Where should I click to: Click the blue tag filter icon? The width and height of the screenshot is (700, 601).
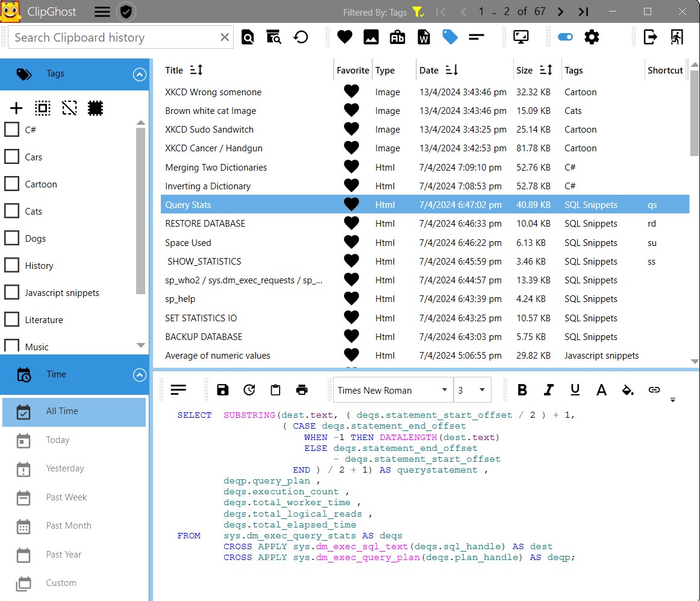tap(449, 37)
